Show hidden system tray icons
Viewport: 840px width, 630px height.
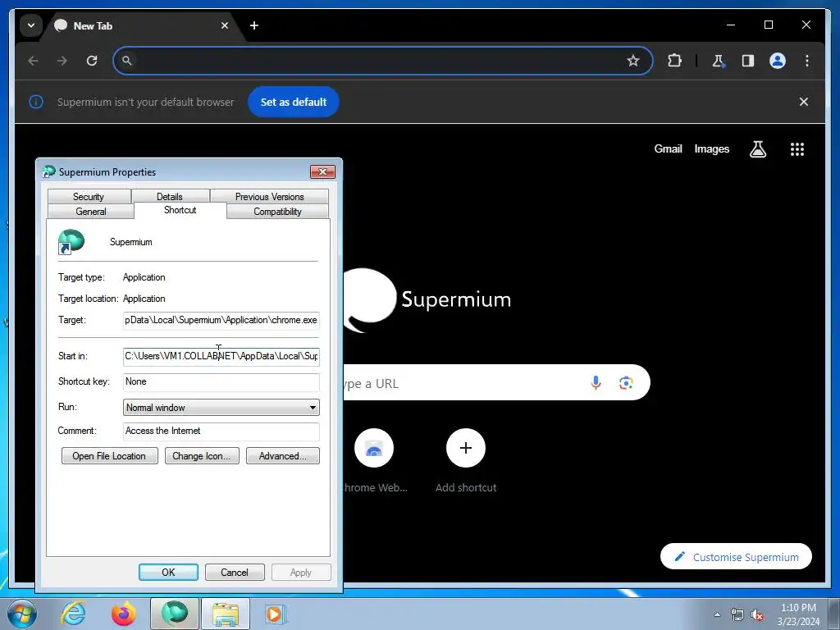717,614
